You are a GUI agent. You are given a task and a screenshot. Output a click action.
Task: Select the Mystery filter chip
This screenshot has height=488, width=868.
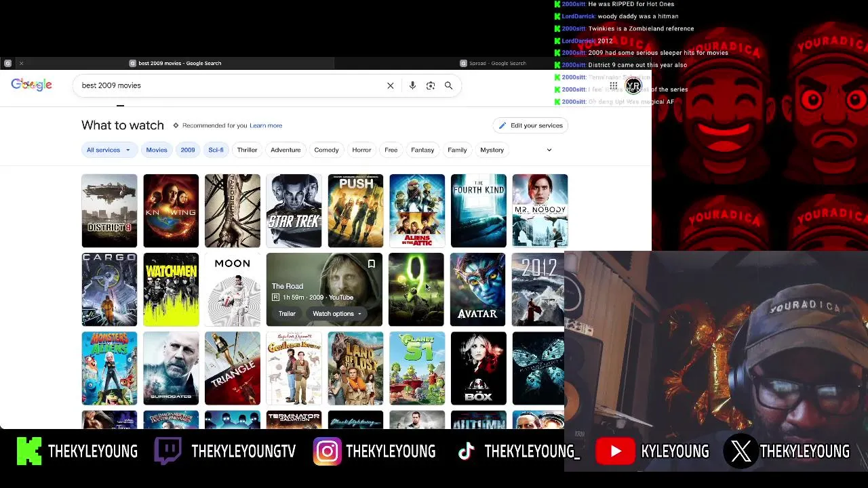pyautogui.click(x=492, y=150)
